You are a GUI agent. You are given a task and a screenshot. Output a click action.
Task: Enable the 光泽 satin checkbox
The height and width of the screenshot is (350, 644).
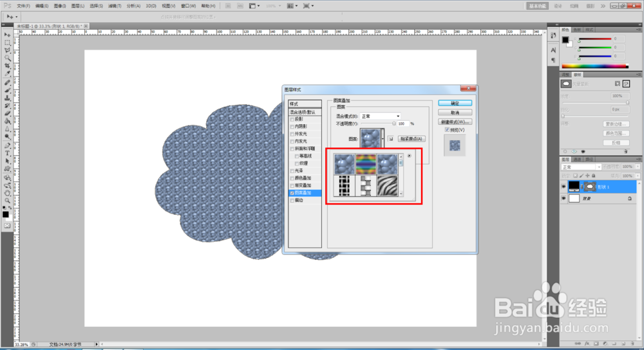[292, 171]
